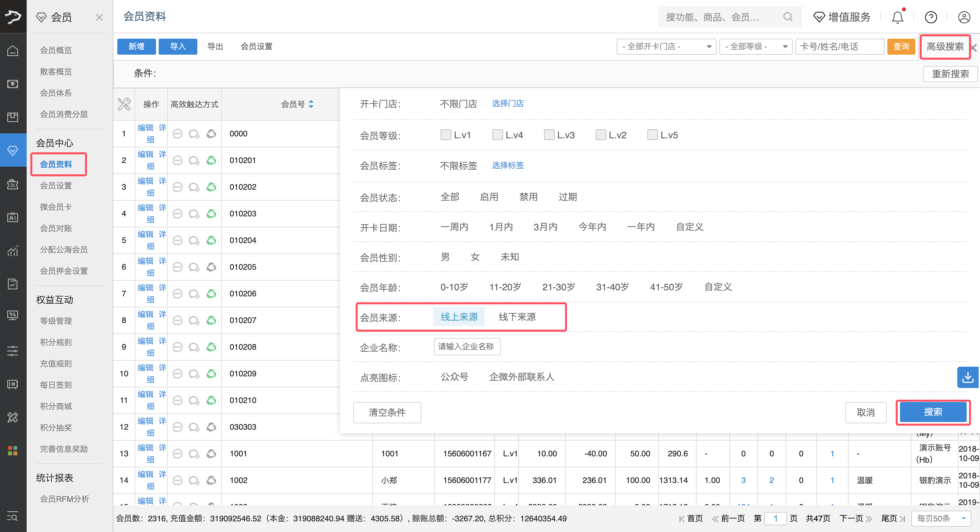The image size is (980, 532).
Task: Click the WeChat icon for member 1001
Action: click(x=211, y=454)
